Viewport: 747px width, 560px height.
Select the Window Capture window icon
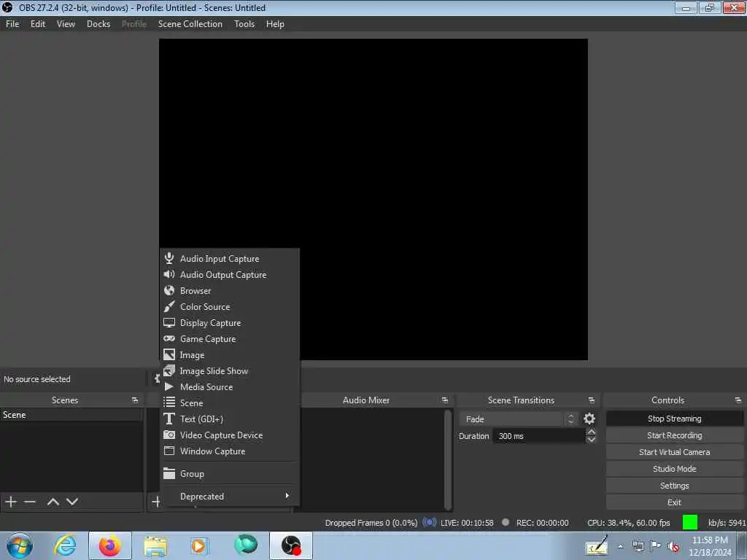pyautogui.click(x=169, y=451)
